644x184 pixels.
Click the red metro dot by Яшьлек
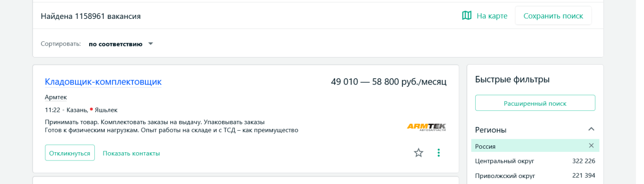point(92,109)
